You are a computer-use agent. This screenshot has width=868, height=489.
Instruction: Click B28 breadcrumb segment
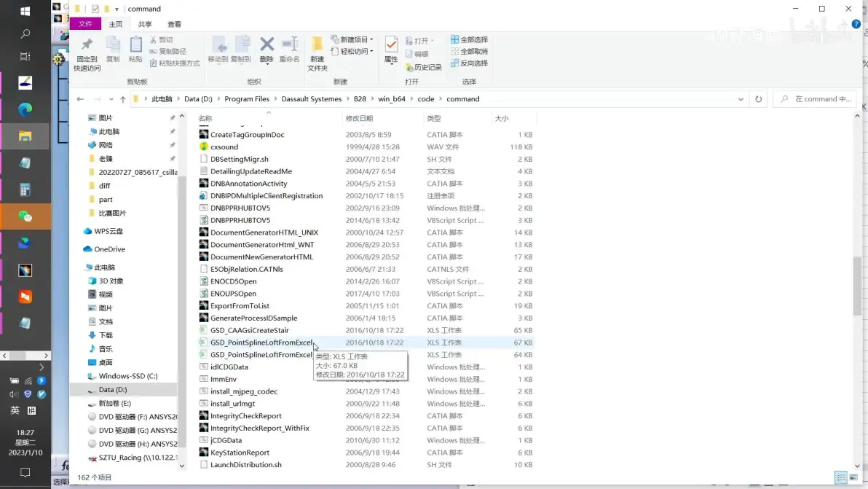pyautogui.click(x=360, y=99)
